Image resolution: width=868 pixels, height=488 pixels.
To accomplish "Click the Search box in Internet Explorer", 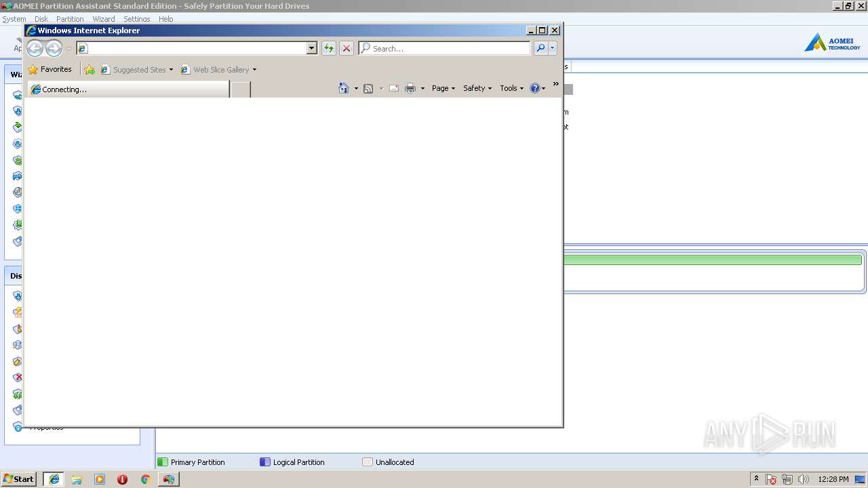I will pyautogui.click(x=444, y=48).
